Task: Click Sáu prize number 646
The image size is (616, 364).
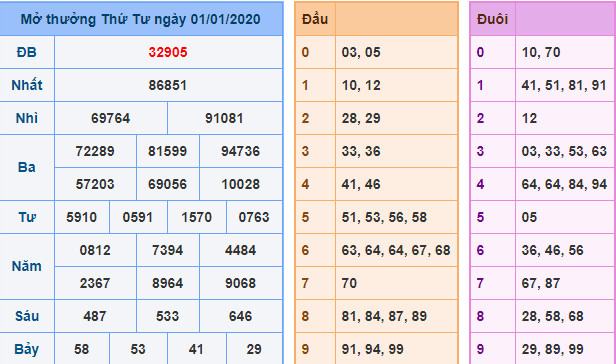Action: coord(240,316)
